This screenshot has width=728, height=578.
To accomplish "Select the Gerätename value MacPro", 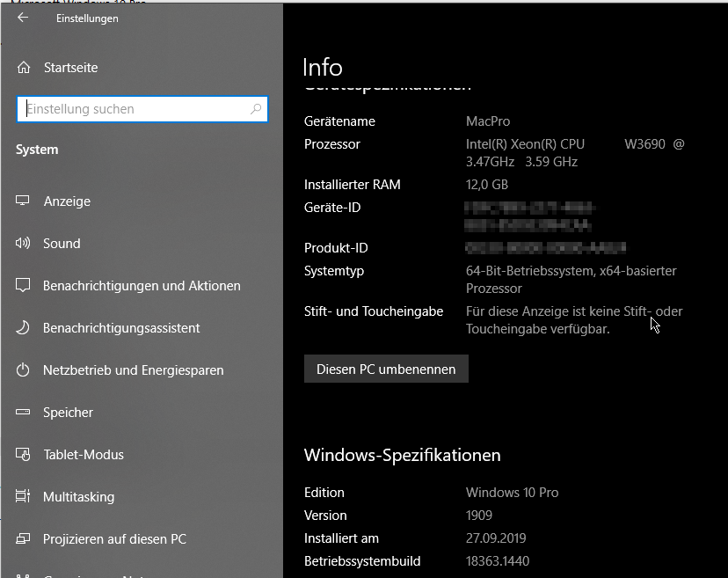I will click(x=488, y=121).
